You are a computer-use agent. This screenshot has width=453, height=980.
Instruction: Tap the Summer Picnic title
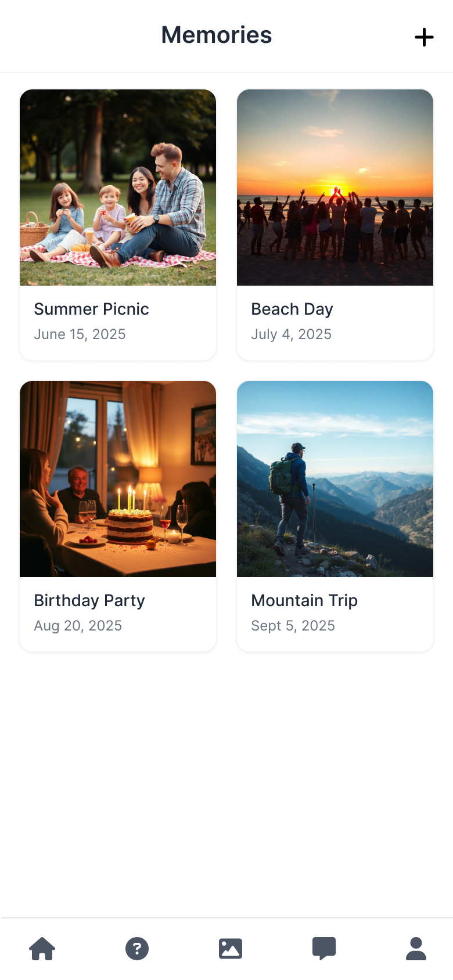[91, 309]
